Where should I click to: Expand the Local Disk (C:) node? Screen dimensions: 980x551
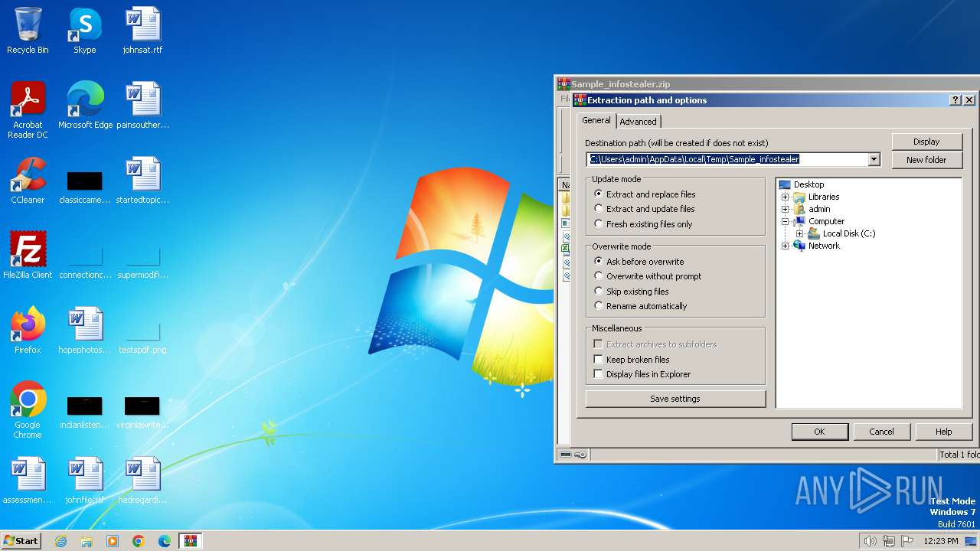coord(799,233)
